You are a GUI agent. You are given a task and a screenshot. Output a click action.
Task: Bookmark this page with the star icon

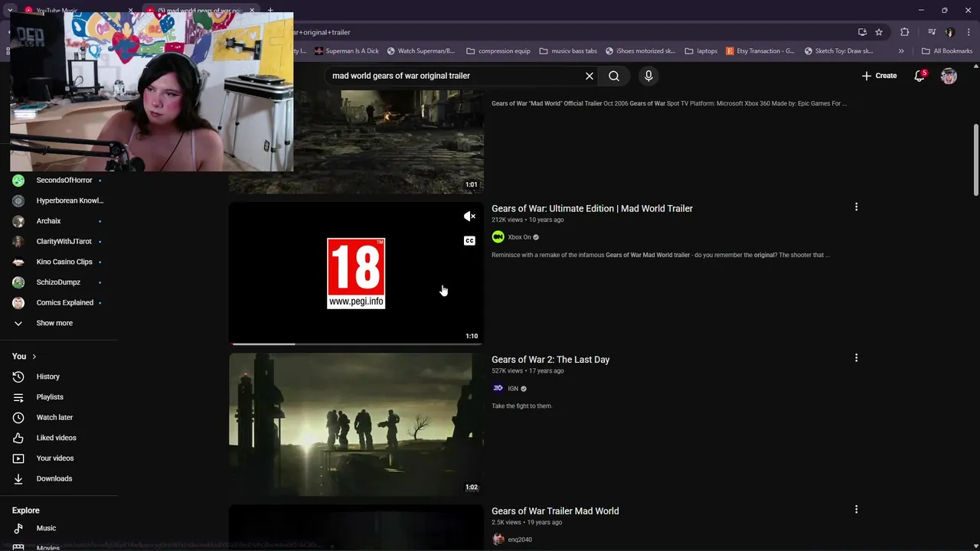point(879,32)
